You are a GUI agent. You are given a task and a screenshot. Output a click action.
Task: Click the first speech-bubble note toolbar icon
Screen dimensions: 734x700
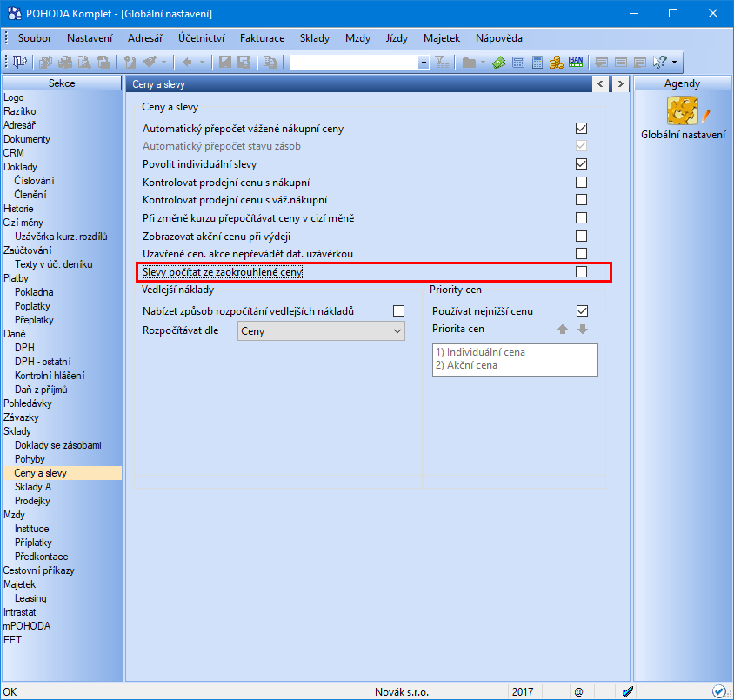602,63
